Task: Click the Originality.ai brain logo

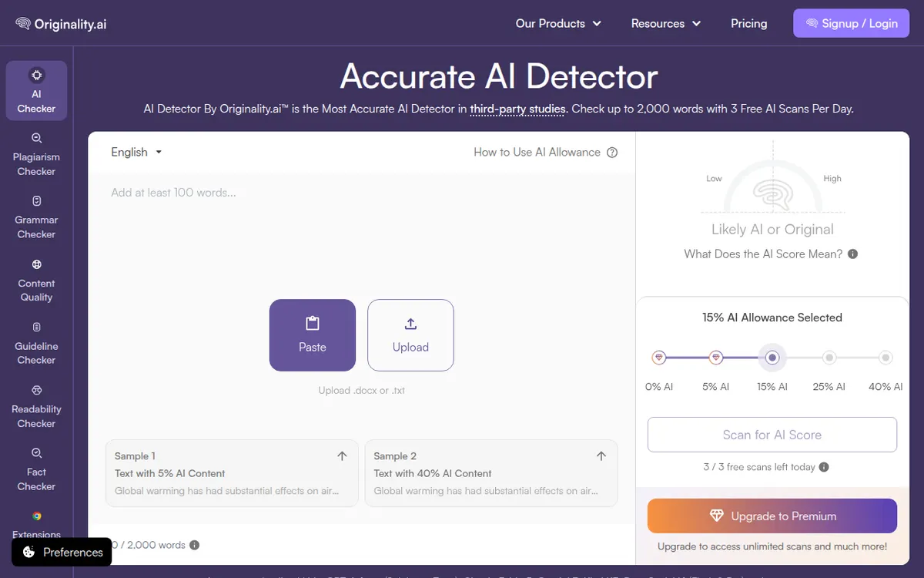Action: pos(23,24)
